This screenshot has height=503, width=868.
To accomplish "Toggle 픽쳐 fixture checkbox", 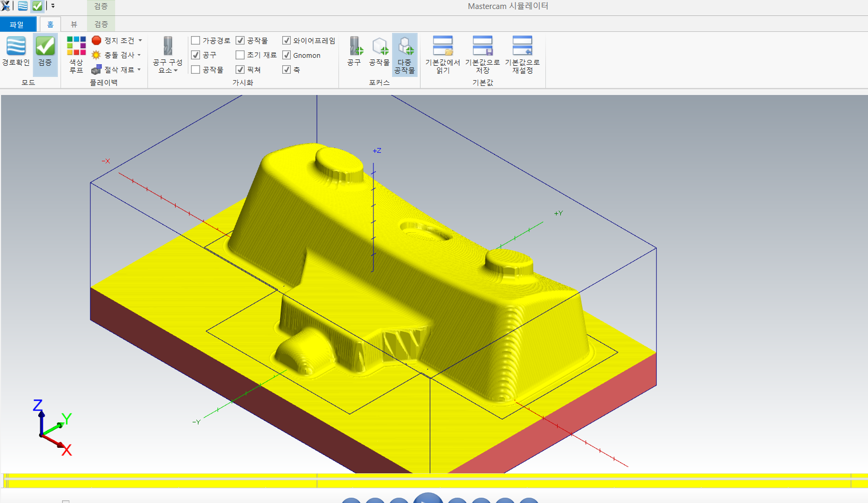I will [240, 70].
